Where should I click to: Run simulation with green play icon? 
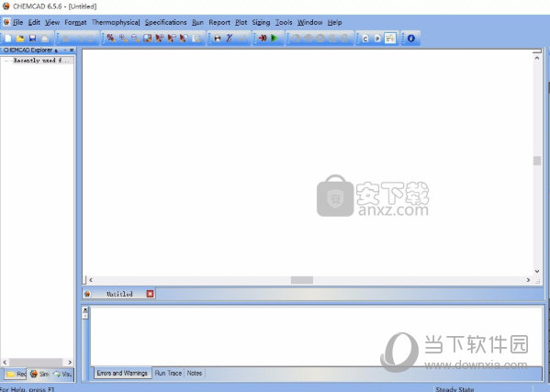click(275, 39)
